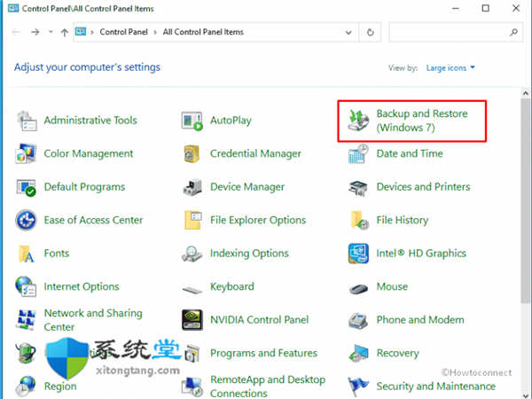Go forward with the forward arrow
Screen dimensions: 532x399
(35, 32)
